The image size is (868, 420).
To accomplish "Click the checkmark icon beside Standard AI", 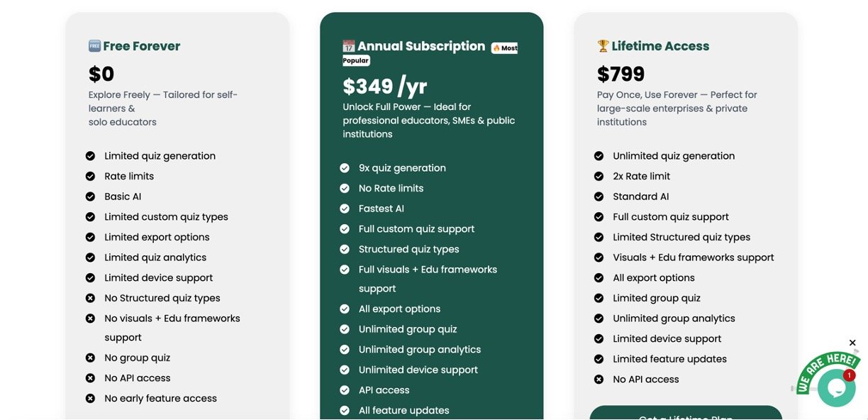I will coord(599,197).
